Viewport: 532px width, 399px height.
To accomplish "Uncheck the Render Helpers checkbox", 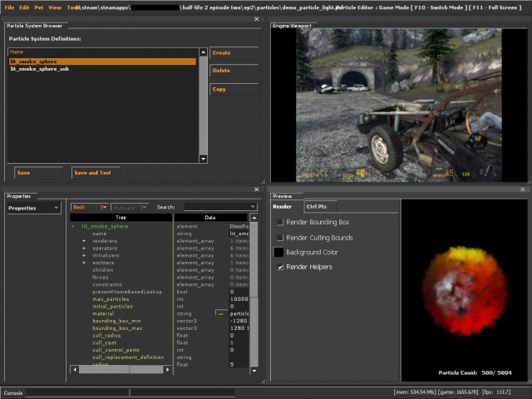I will coord(280,267).
